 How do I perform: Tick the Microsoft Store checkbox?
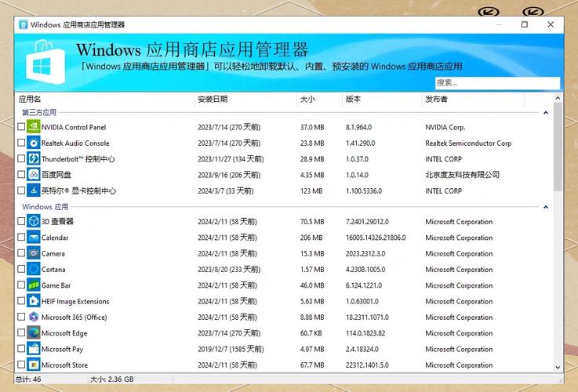click(x=21, y=365)
